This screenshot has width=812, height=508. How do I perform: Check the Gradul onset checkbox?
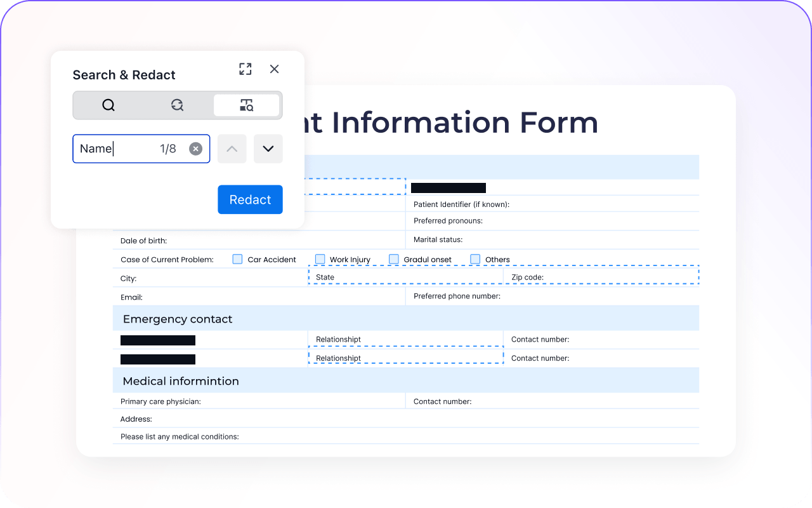[x=394, y=259]
